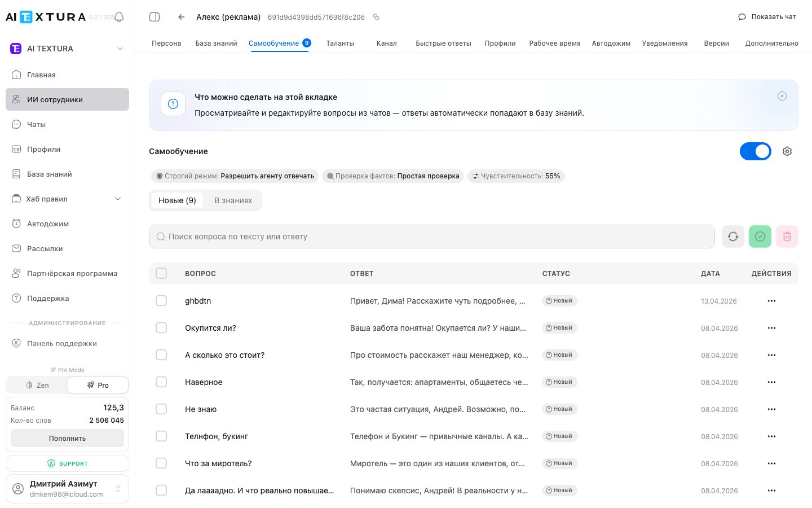Screen dimensions: 812x508
Task: Open Панель поддержки in the sidebar
Action: point(67,343)
